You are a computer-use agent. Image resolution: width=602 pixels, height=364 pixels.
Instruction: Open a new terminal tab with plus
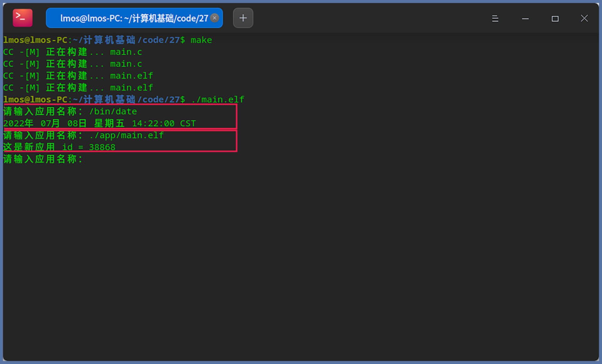coord(243,18)
